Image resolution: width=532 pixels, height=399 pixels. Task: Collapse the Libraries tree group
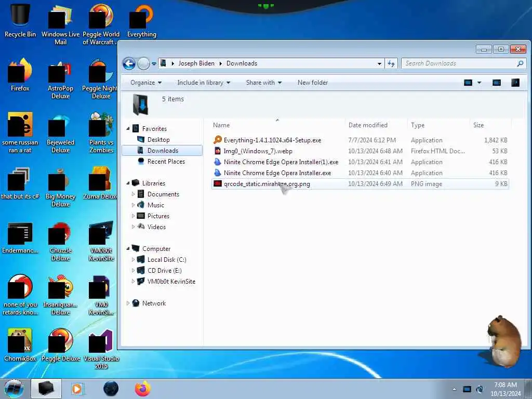(x=128, y=183)
